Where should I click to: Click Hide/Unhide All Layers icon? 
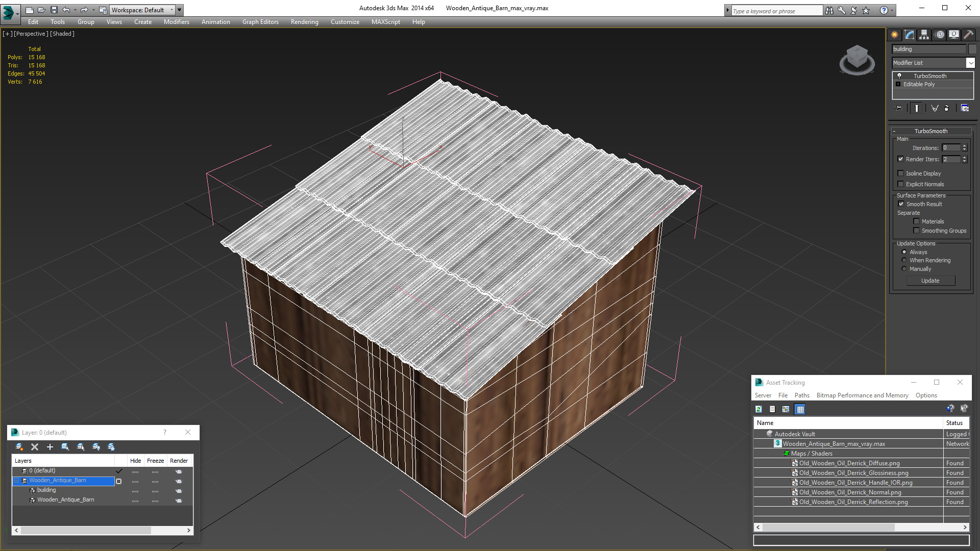[x=96, y=447]
